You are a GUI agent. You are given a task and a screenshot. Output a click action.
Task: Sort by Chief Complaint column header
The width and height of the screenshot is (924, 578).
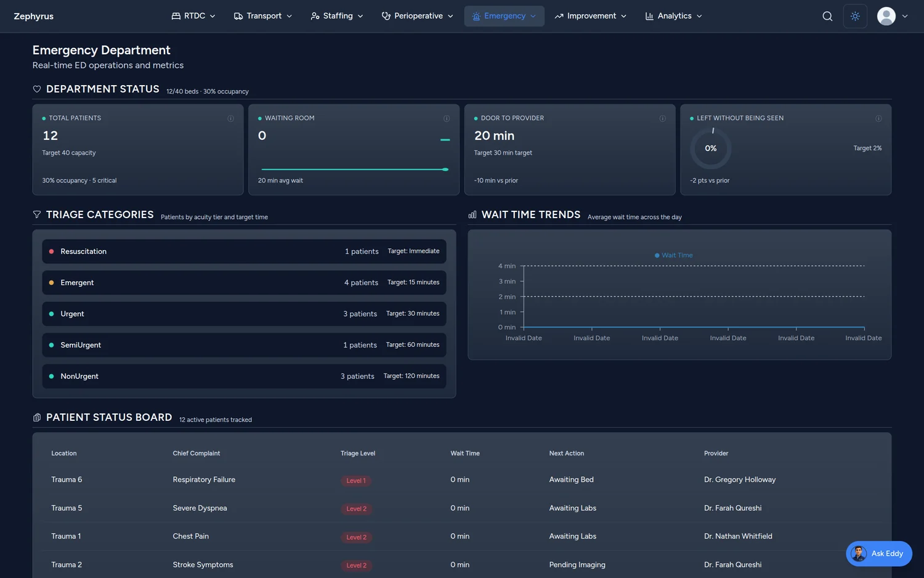(197, 454)
